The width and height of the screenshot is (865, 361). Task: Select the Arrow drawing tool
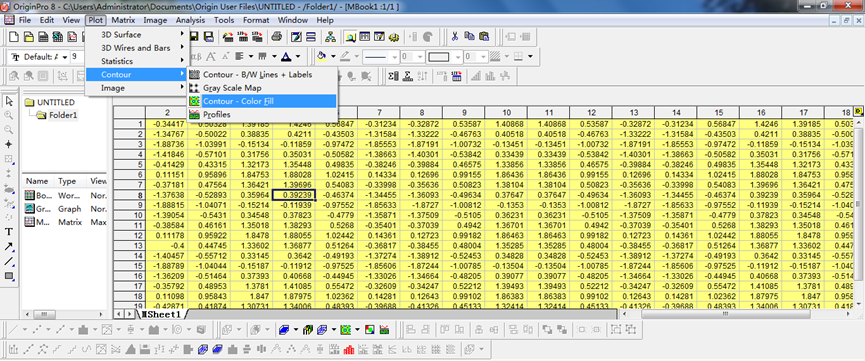tap(9, 246)
